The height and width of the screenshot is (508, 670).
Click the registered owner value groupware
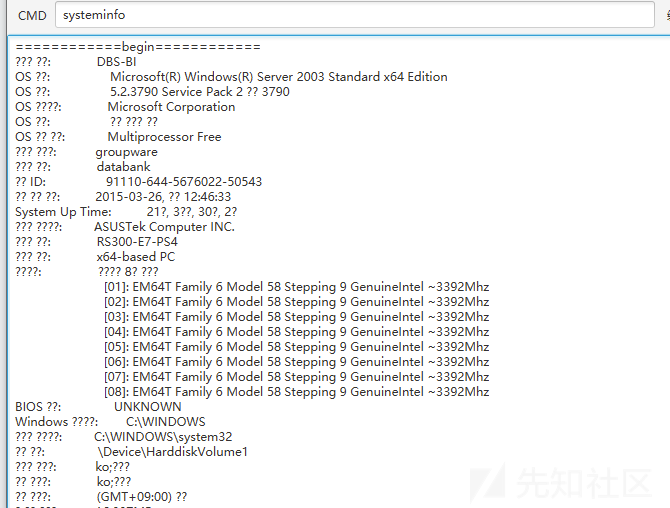tap(126, 152)
